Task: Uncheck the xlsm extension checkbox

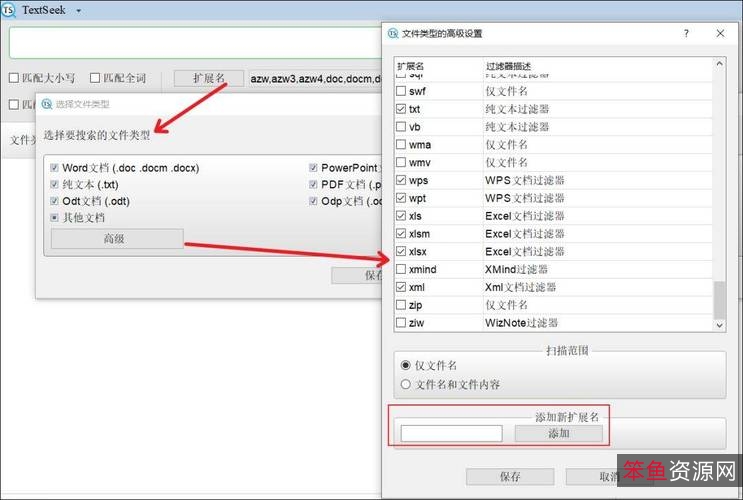Action: coord(401,234)
